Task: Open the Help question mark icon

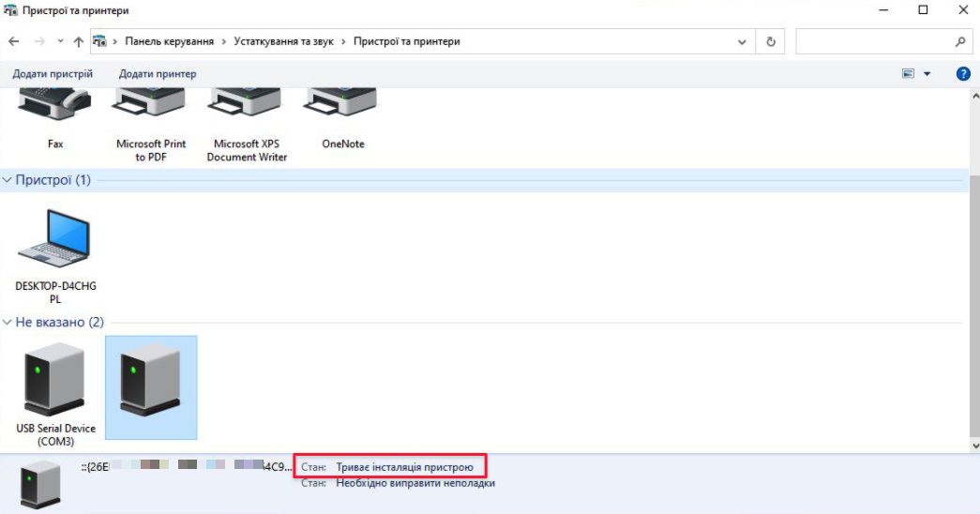Action: [x=962, y=74]
